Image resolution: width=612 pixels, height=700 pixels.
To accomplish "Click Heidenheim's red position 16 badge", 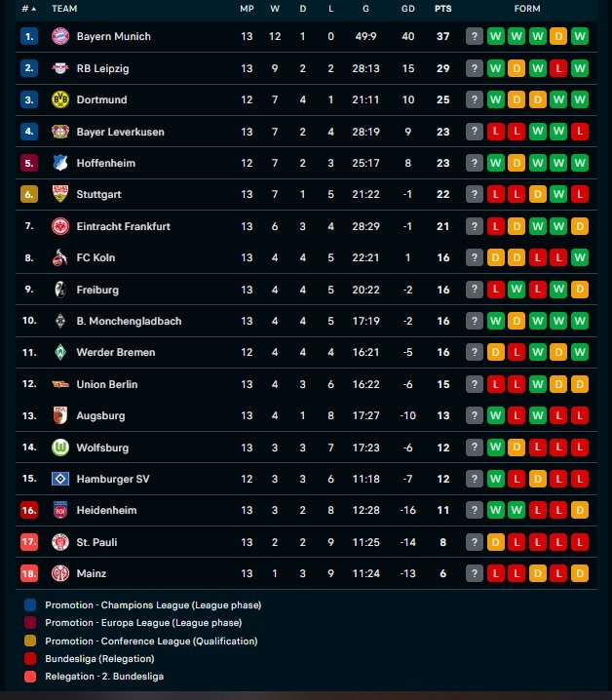I will pyautogui.click(x=29, y=510).
